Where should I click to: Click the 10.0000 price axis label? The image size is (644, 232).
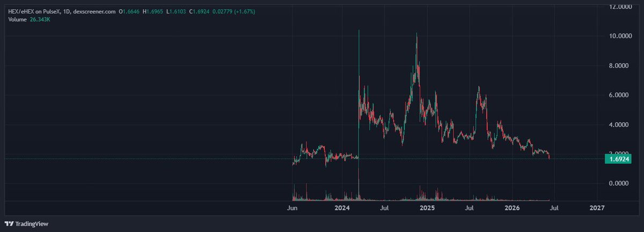click(619, 36)
